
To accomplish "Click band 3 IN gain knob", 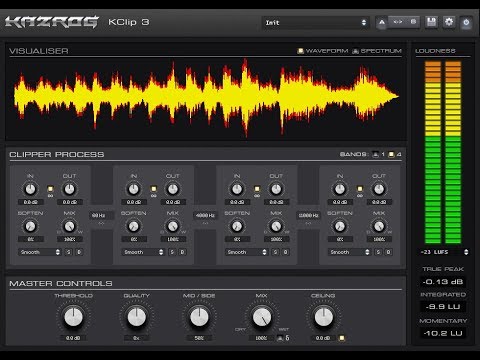I will coord(237,189).
